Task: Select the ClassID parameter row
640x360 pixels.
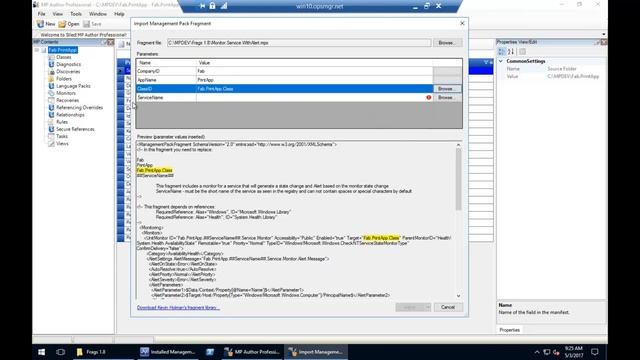Action: (x=284, y=89)
